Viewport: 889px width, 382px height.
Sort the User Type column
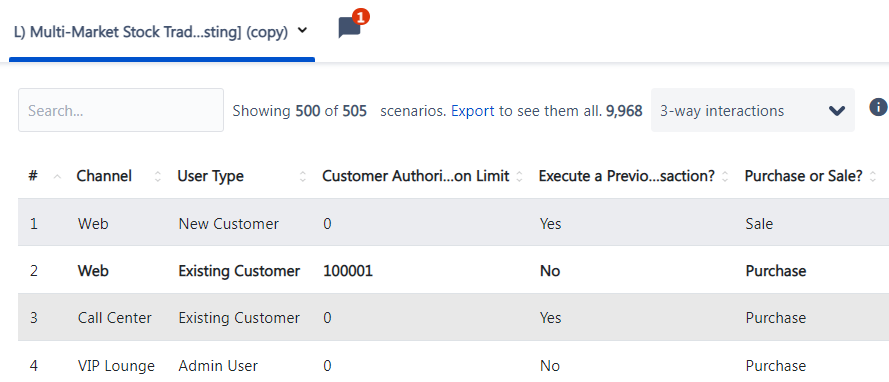303,177
